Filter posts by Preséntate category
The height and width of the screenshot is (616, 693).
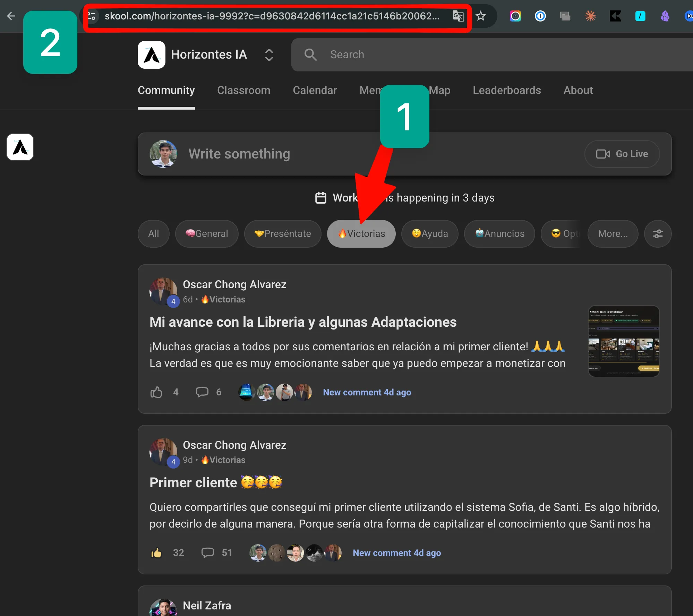[x=283, y=234]
